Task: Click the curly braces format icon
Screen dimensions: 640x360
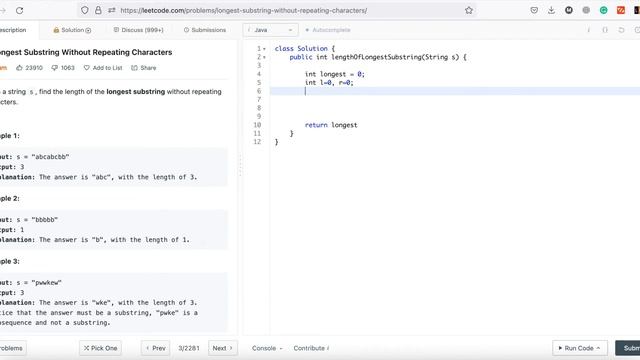Action: pyautogui.click(x=605, y=30)
